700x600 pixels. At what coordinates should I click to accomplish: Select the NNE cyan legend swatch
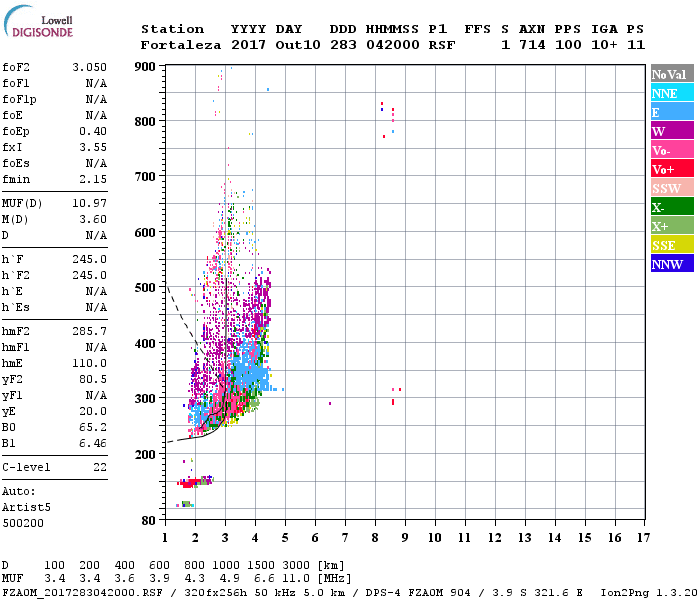pos(672,93)
